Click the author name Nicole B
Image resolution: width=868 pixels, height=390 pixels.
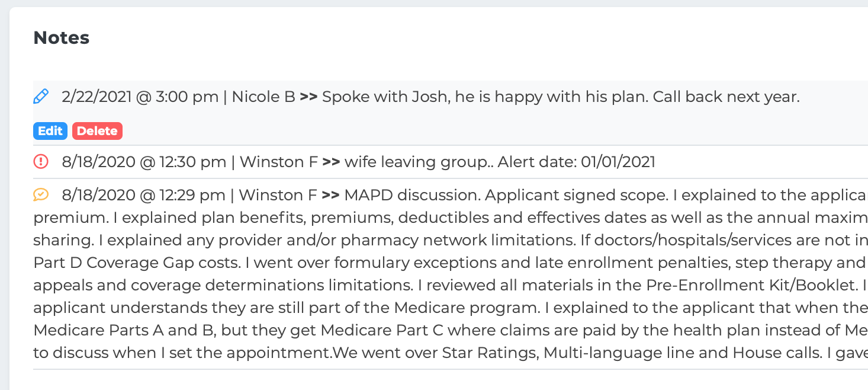click(263, 97)
